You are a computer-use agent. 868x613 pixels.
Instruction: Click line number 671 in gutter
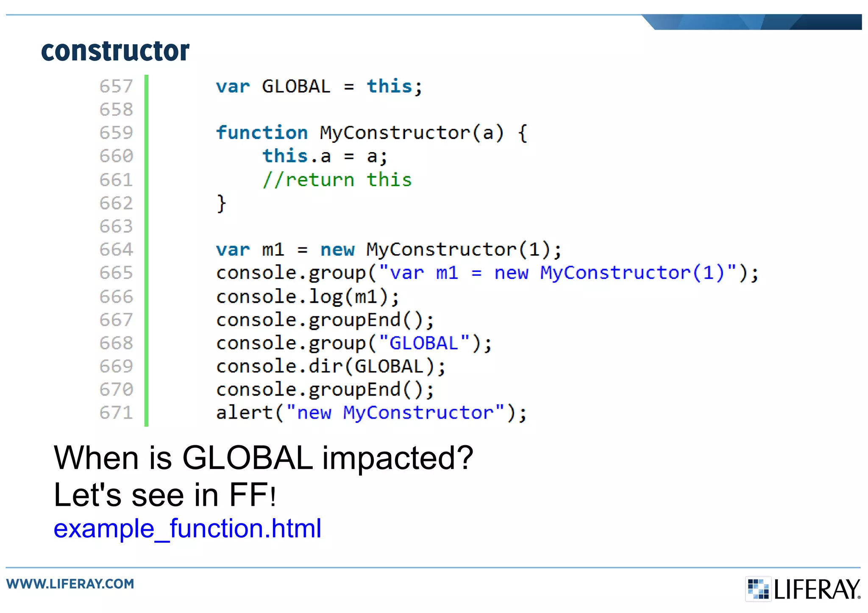[x=116, y=413]
